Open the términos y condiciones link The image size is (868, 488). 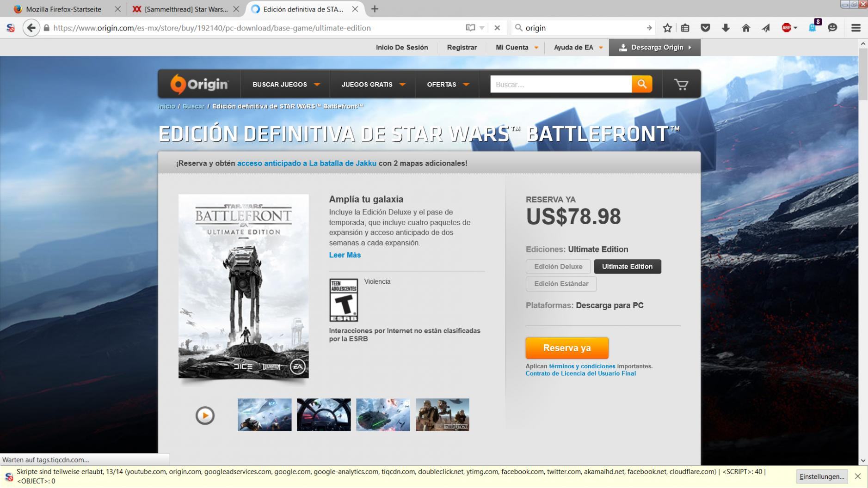[582, 366]
